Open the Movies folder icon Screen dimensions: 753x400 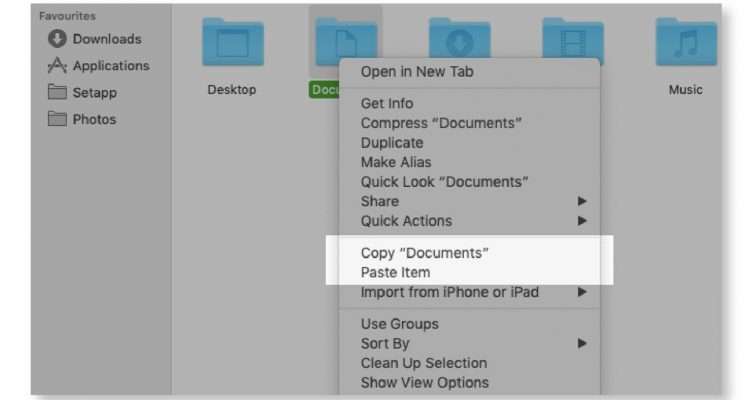[x=573, y=43]
